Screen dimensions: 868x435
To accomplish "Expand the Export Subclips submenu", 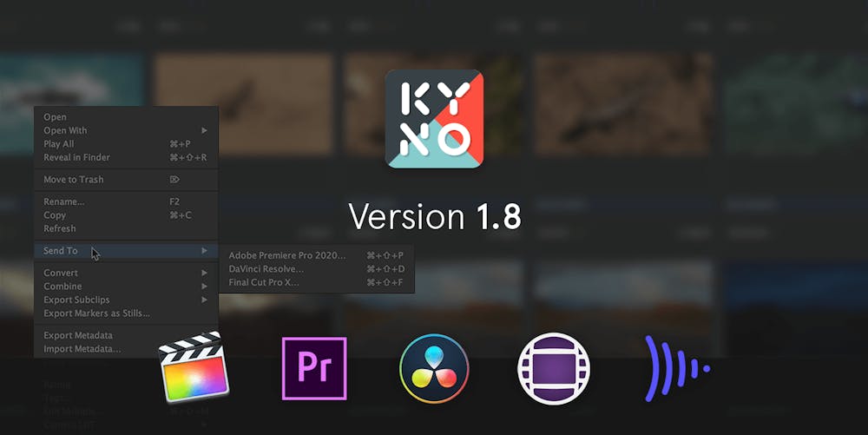I will coord(126,300).
